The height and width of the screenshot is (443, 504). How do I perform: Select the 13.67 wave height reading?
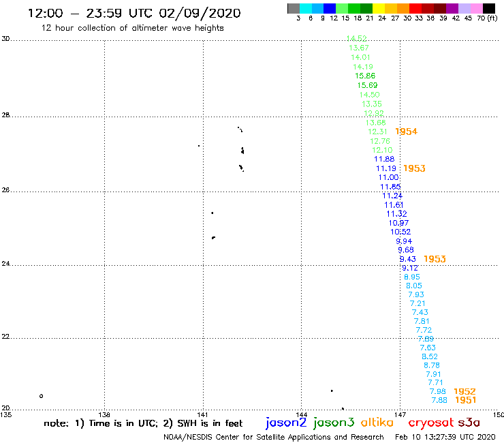tap(359, 48)
